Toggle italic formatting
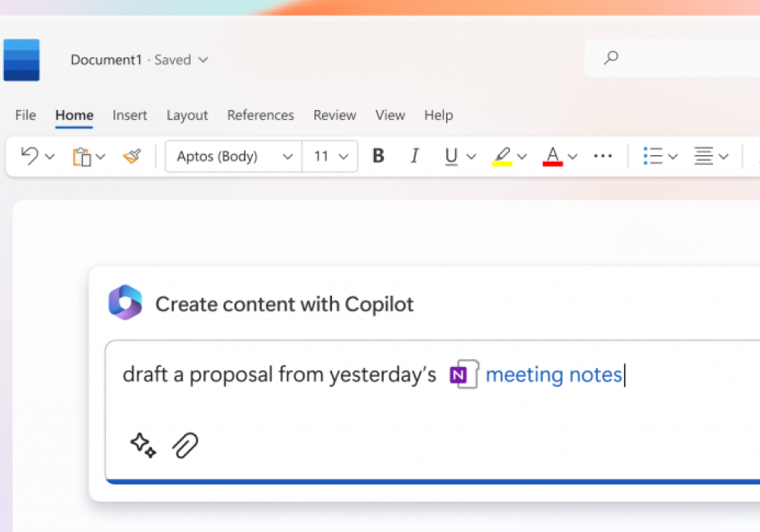The height and width of the screenshot is (532, 760). (414, 157)
